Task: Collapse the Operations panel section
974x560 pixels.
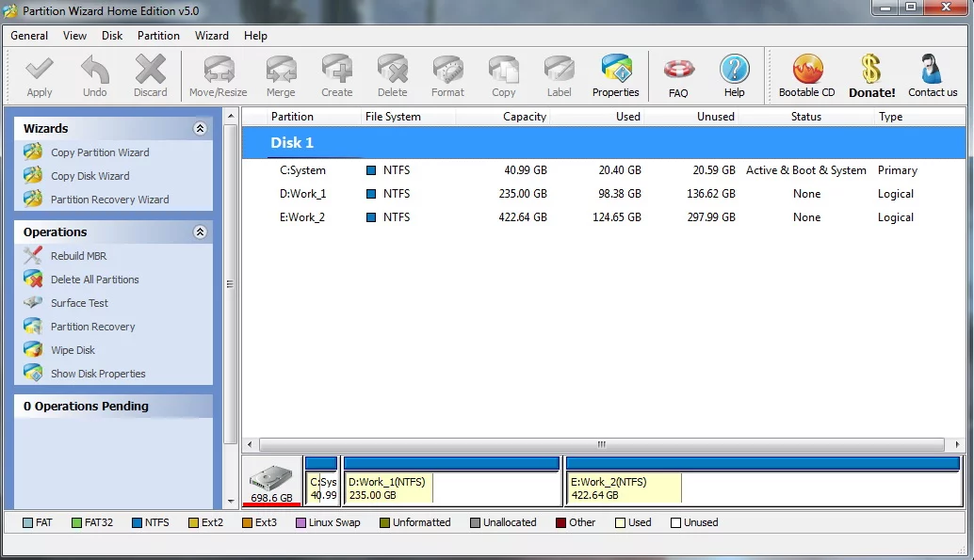Action: coord(200,232)
